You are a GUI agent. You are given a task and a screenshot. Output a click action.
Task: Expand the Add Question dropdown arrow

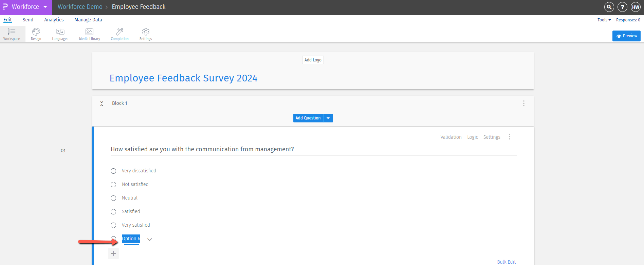[x=328, y=118]
